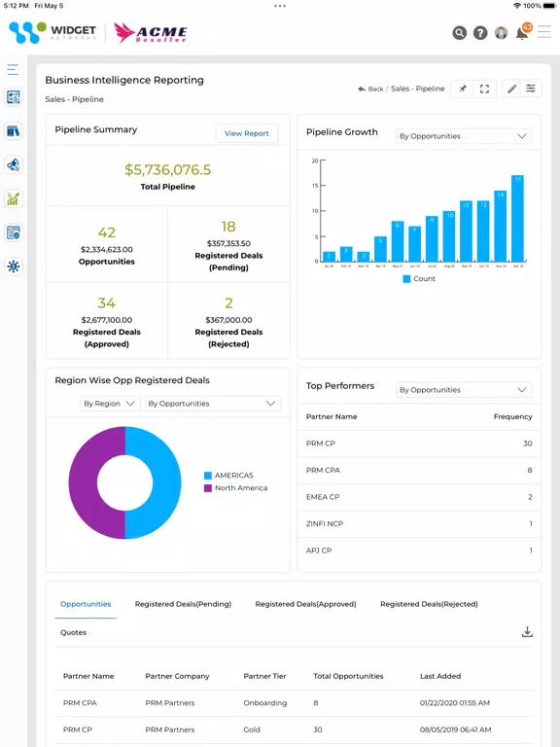Image resolution: width=560 pixels, height=747 pixels.
Task: Click the View Report button
Action: tap(247, 133)
